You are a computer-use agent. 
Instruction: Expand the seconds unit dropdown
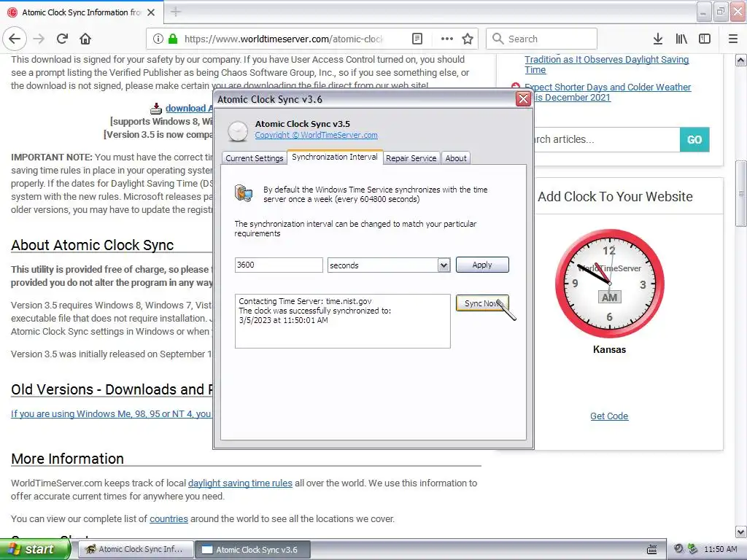[x=444, y=265]
